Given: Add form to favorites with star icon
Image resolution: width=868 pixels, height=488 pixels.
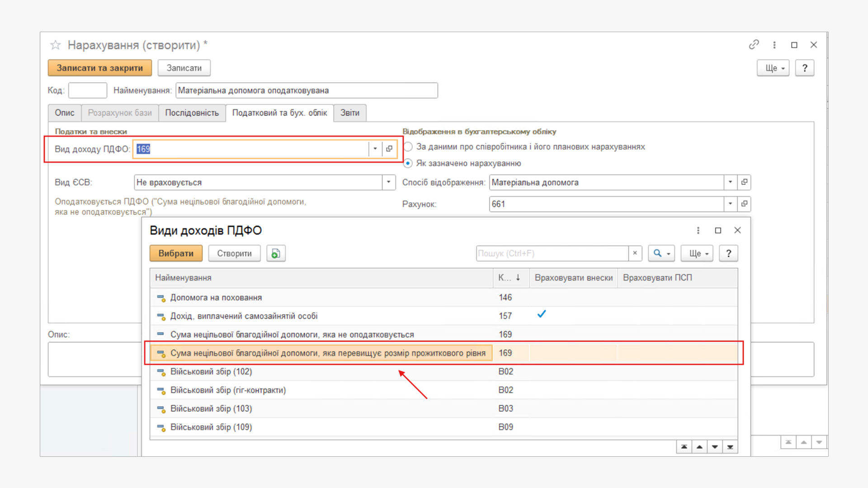Looking at the screenshot, I should click(x=55, y=45).
